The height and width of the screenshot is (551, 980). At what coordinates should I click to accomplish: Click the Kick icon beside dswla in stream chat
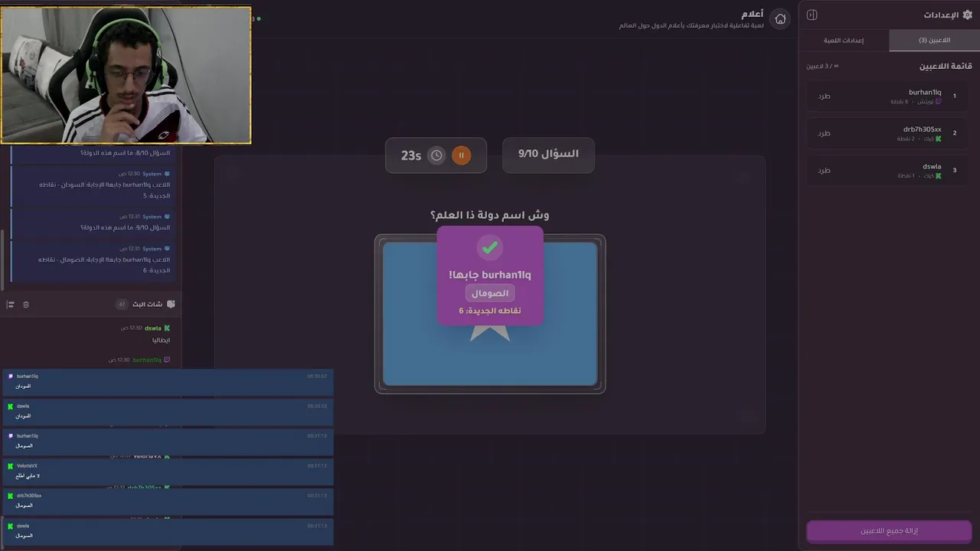[x=168, y=328]
